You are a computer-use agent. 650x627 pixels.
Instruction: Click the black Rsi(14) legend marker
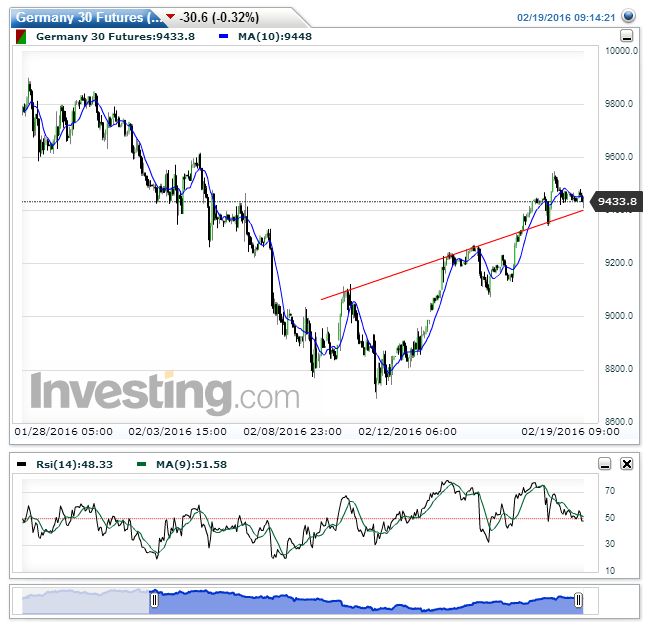[22, 464]
